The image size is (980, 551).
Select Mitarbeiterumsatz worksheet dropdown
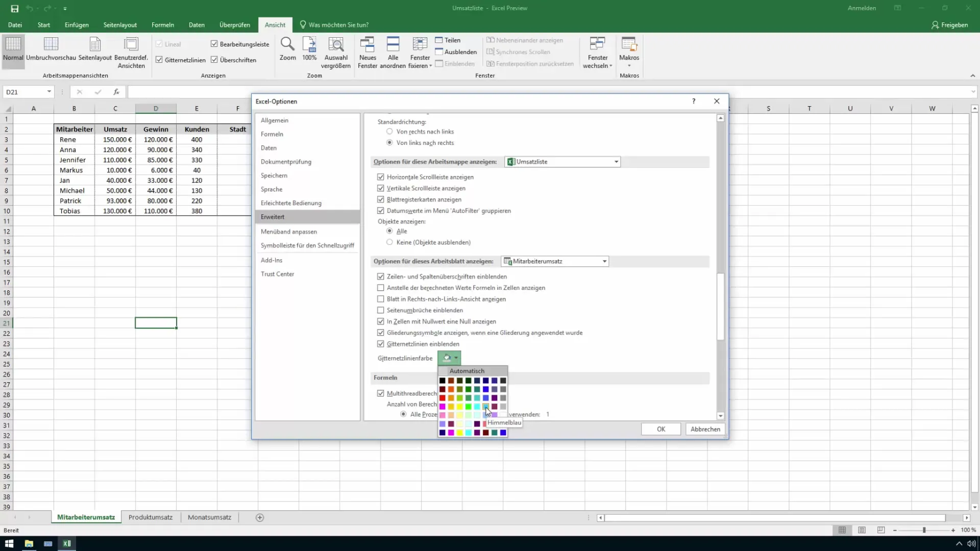(556, 261)
